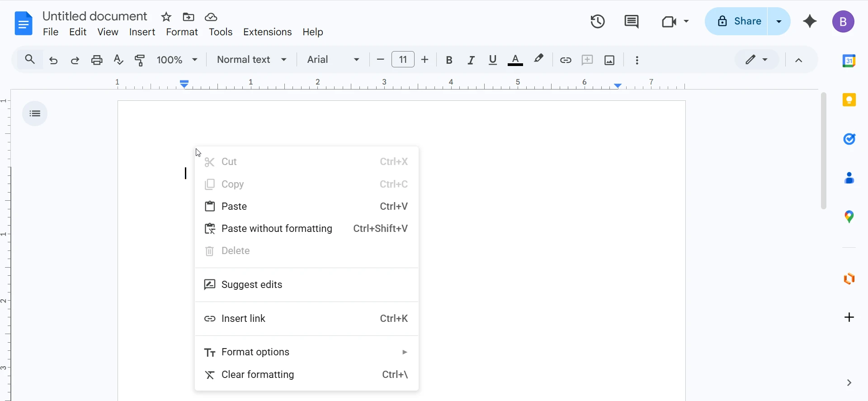Image resolution: width=868 pixels, height=401 pixels.
Task: Click the Gemini sparkle icon
Action: coord(810,21)
